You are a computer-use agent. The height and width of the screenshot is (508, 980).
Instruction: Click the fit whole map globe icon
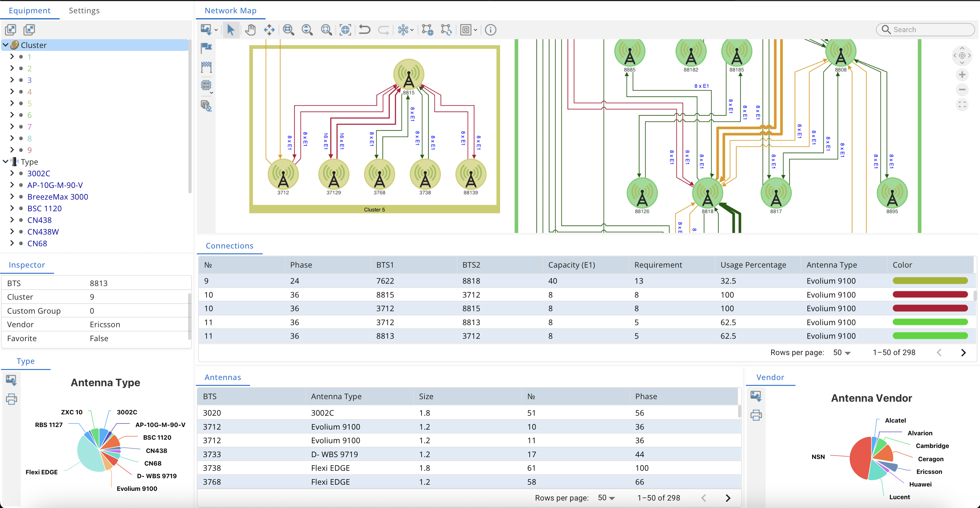[x=345, y=29]
